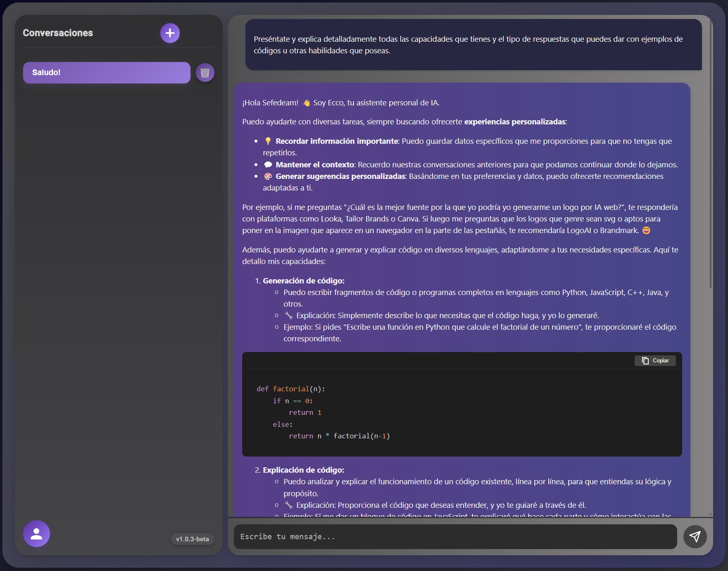Send the message with the paper plane icon
This screenshot has width=728, height=571.
pos(695,536)
